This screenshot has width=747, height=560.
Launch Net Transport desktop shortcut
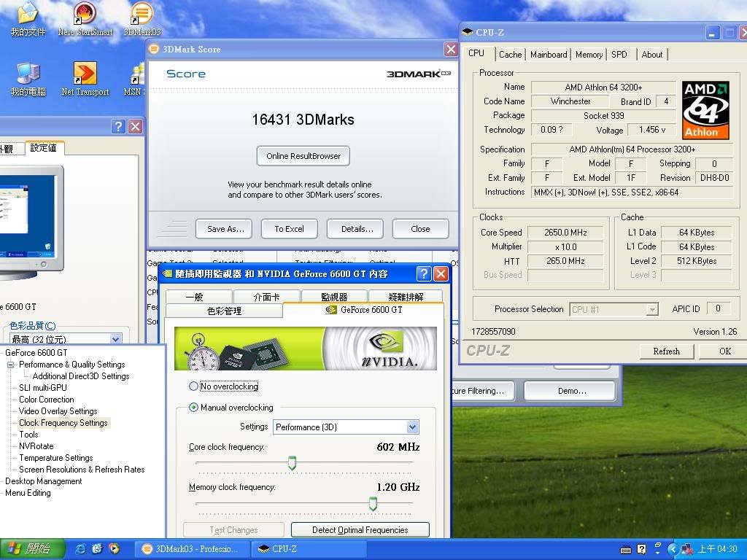[85, 79]
